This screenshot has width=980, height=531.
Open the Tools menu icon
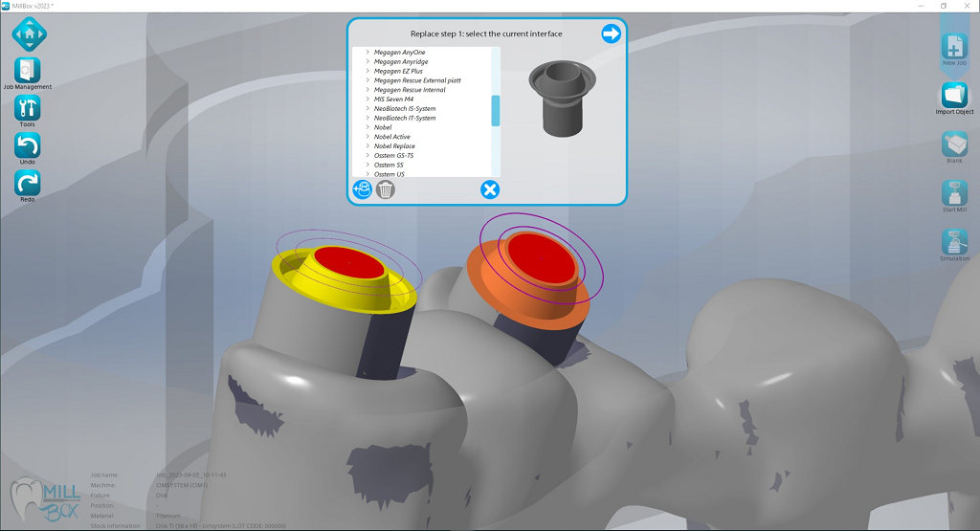[x=28, y=107]
